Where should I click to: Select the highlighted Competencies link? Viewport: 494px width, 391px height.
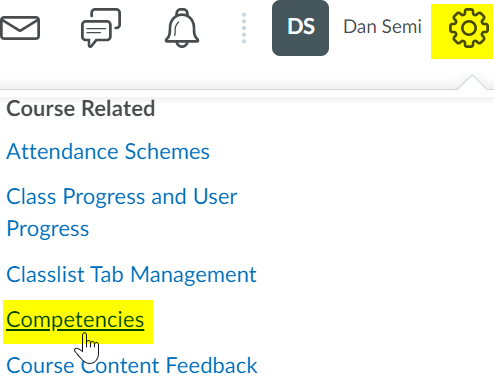(75, 320)
